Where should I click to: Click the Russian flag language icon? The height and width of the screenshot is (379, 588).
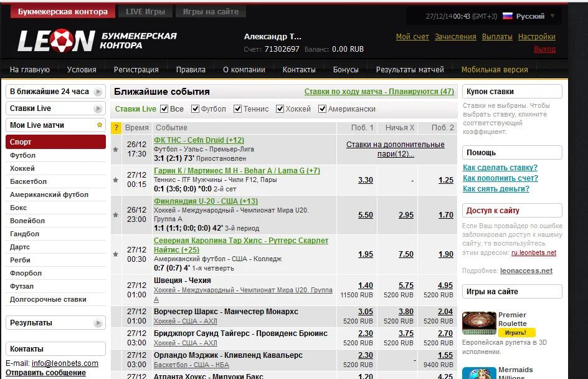(508, 16)
